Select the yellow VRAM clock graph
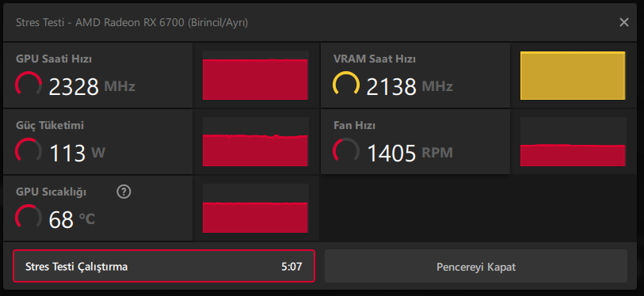Image resolution: width=644 pixels, height=296 pixels. click(573, 75)
